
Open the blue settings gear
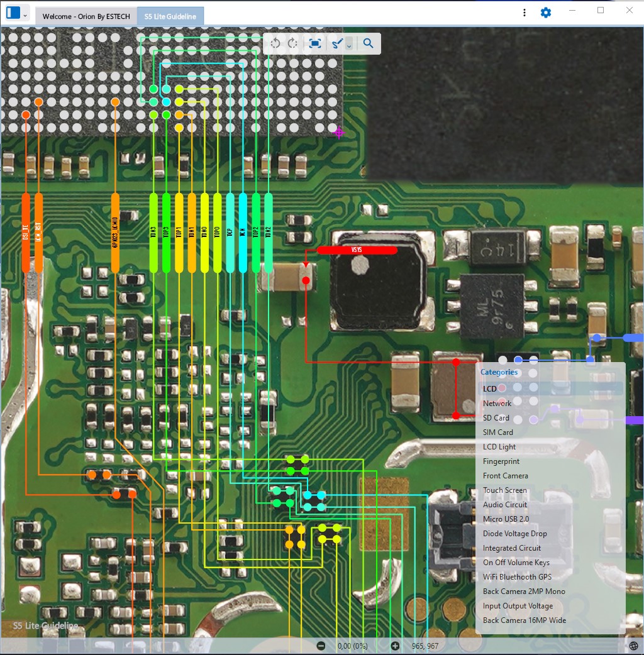(x=545, y=13)
